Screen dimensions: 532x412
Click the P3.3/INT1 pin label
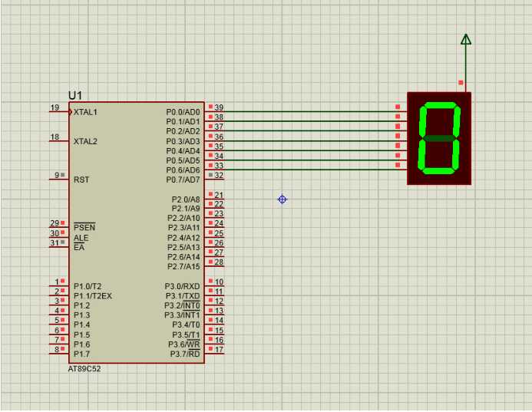[182, 315]
